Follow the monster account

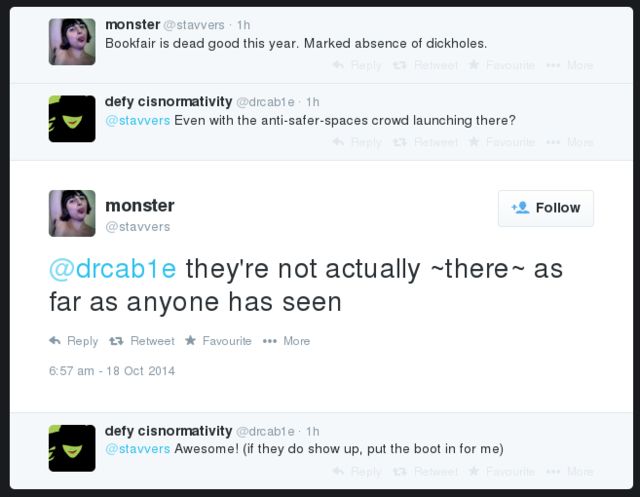coord(546,208)
